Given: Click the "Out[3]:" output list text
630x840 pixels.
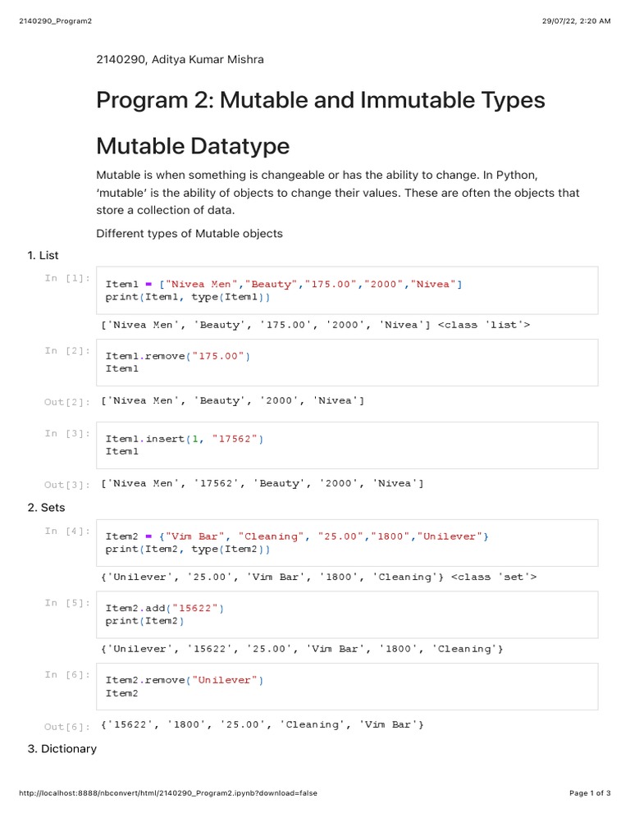Looking at the screenshot, I should pyautogui.click(x=262, y=483).
